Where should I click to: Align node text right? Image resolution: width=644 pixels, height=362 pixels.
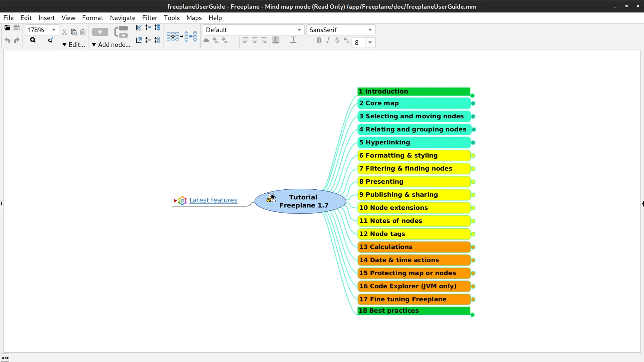coord(264,40)
